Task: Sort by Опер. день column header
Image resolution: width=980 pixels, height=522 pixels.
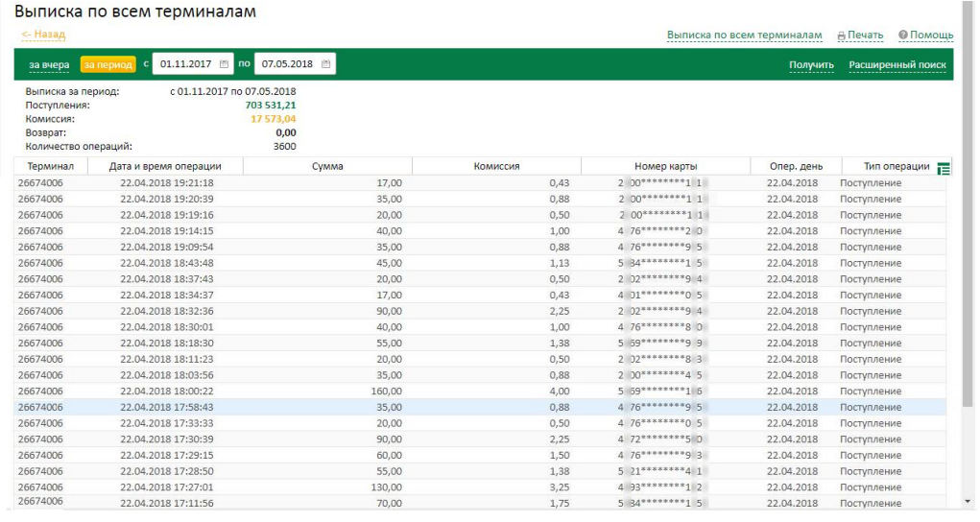Action: point(797,166)
